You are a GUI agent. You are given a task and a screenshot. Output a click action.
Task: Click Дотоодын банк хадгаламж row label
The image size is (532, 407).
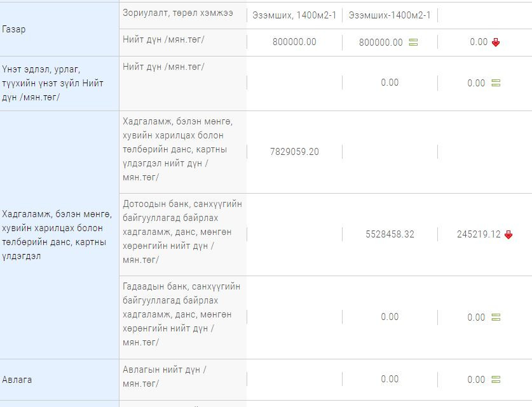click(x=182, y=232)
